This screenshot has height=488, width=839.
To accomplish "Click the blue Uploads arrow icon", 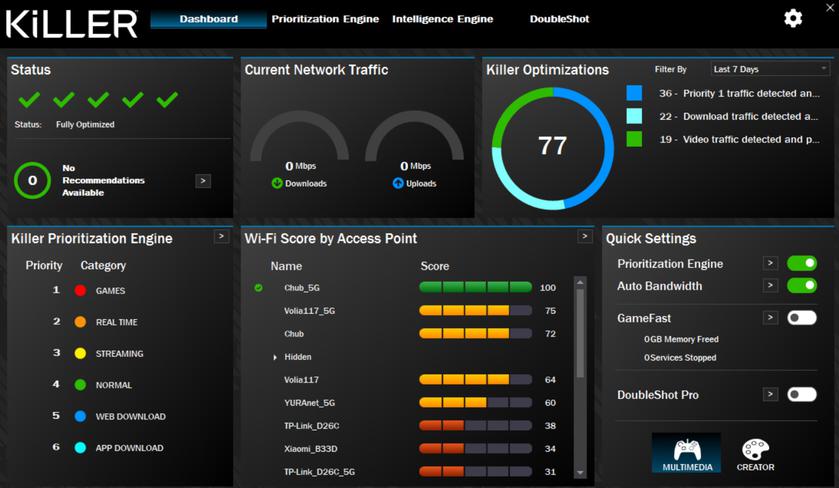I will click(x=398, y=183).
